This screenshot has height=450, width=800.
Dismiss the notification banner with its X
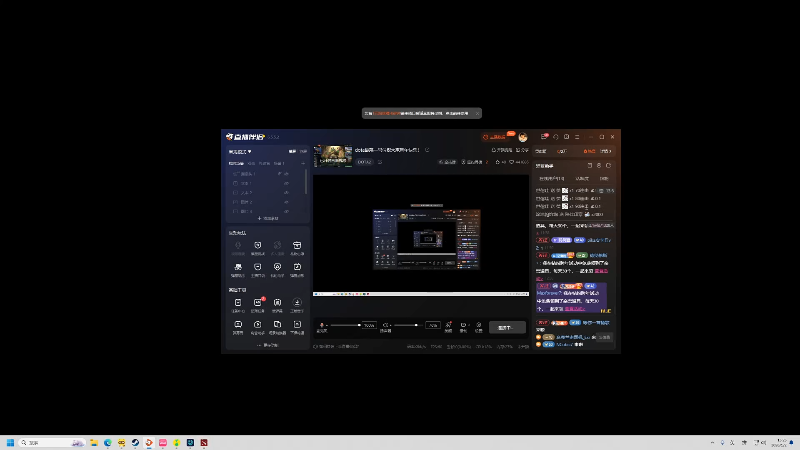coord(477,113)
